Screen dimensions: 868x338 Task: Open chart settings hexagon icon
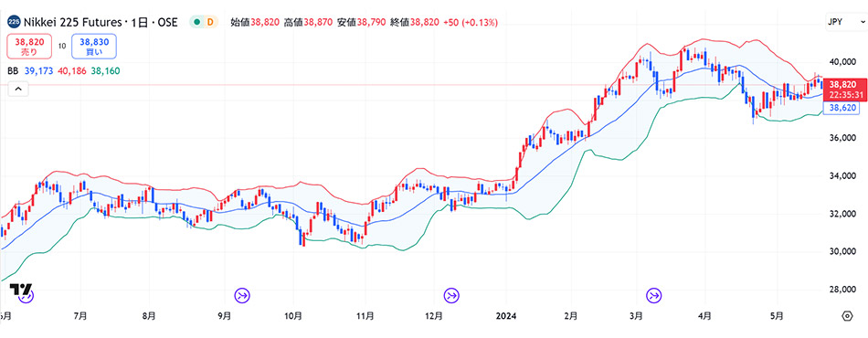point(847,316)
